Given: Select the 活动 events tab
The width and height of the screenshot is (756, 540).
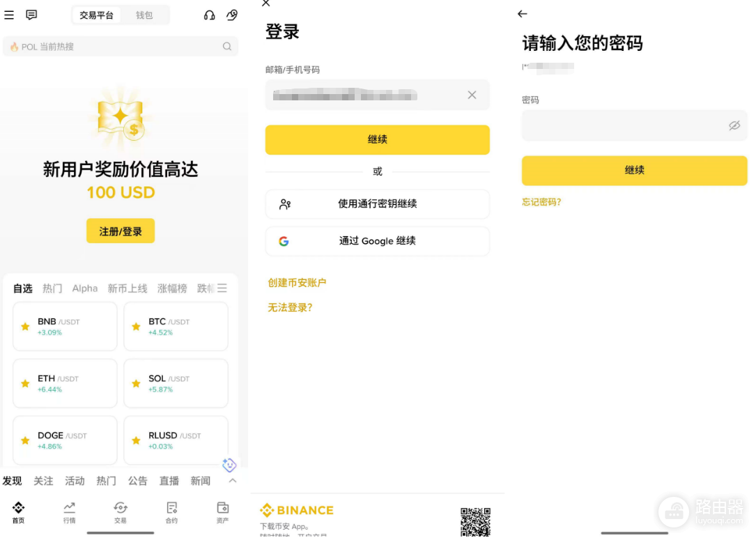Looking at the screenshot, I should [75, 481].
